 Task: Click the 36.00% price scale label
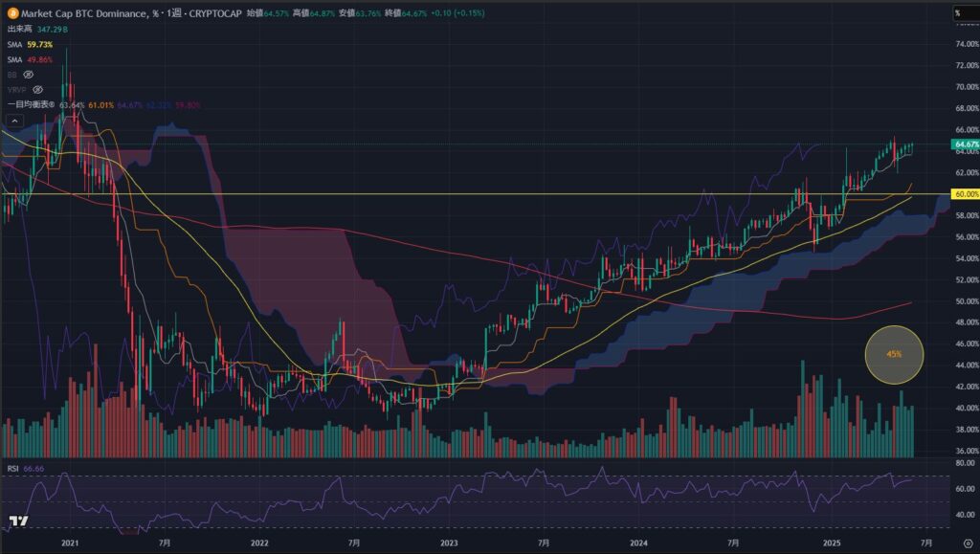967,451
